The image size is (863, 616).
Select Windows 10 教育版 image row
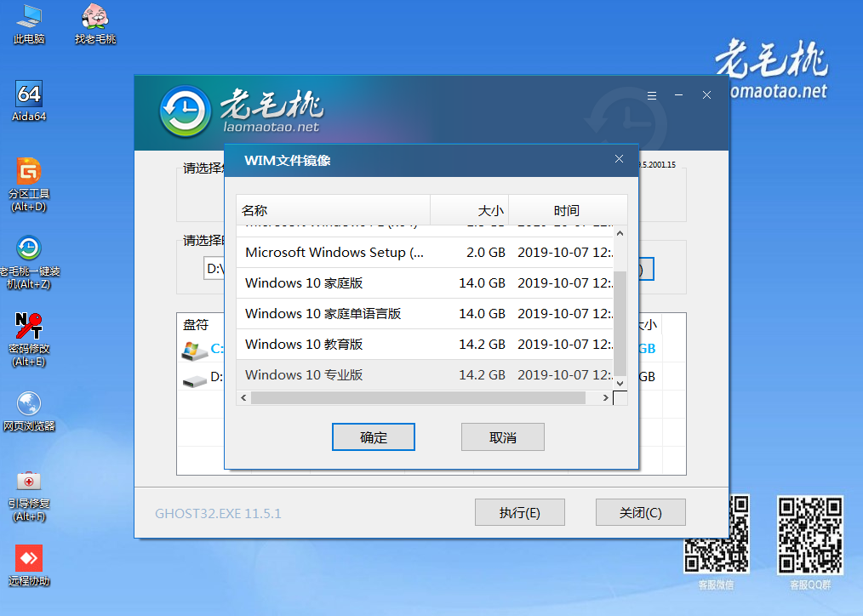point(425,345)
